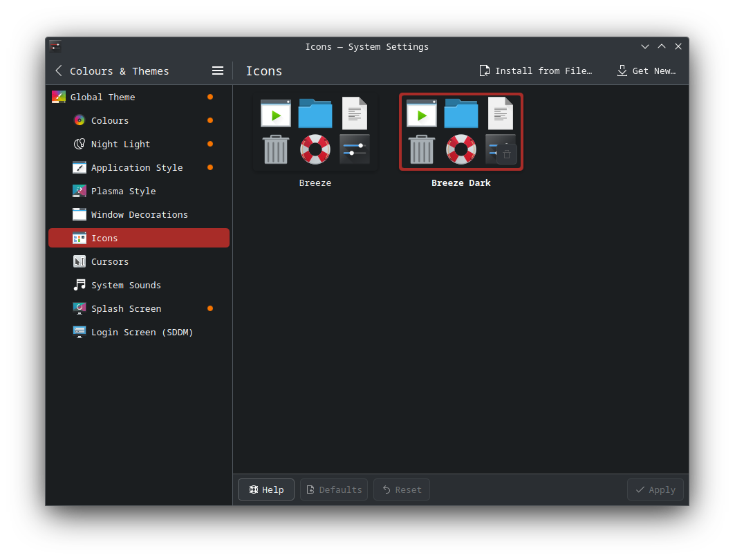This screenshot has width=735, height=560.
Task: Click the Reset button
Action: click(x=402, y=489)
